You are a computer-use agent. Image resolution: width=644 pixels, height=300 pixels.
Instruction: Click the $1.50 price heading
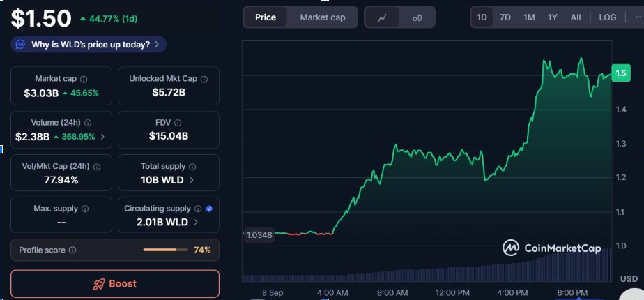(42, 19)
